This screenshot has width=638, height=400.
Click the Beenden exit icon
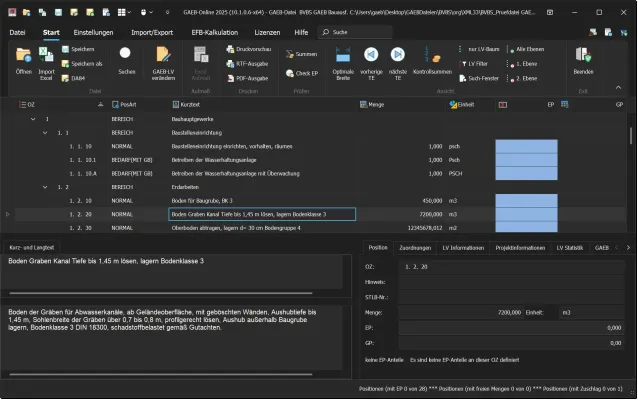tap(582, 55)
